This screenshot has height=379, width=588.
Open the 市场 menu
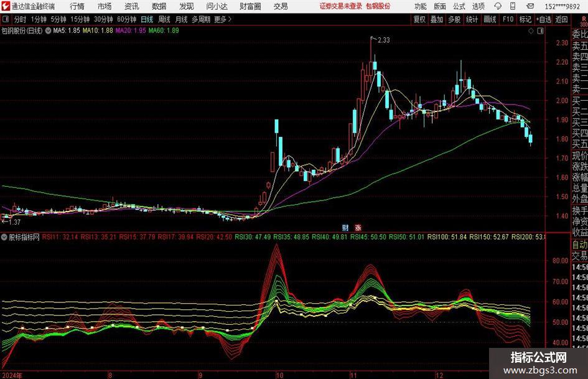point(105,6)
